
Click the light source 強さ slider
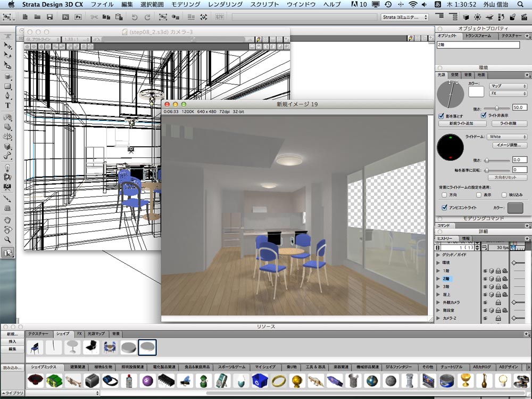click(497, 108)
